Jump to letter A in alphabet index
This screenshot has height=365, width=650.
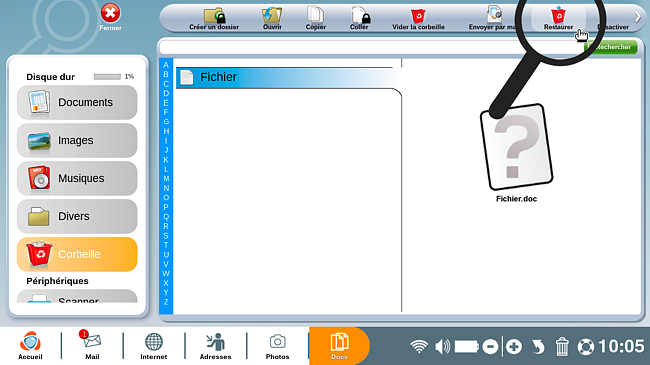coord(166,65)
